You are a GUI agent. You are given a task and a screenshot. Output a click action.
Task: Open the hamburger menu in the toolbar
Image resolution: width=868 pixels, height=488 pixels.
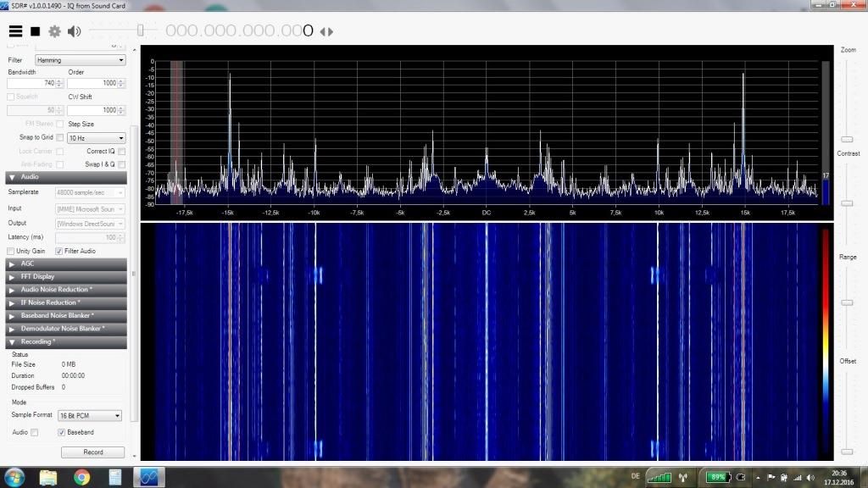point(15,31)
